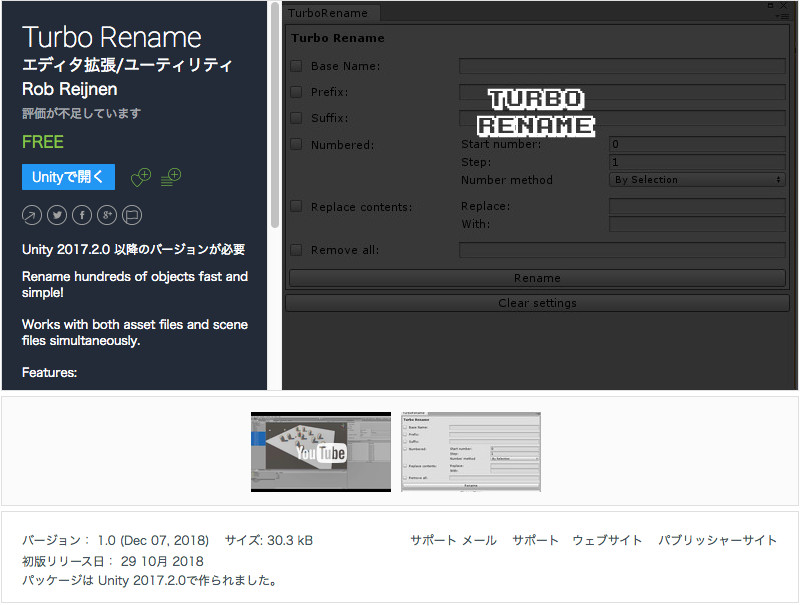
Task: Click the Start number field
Action: [x=697, y=144]
